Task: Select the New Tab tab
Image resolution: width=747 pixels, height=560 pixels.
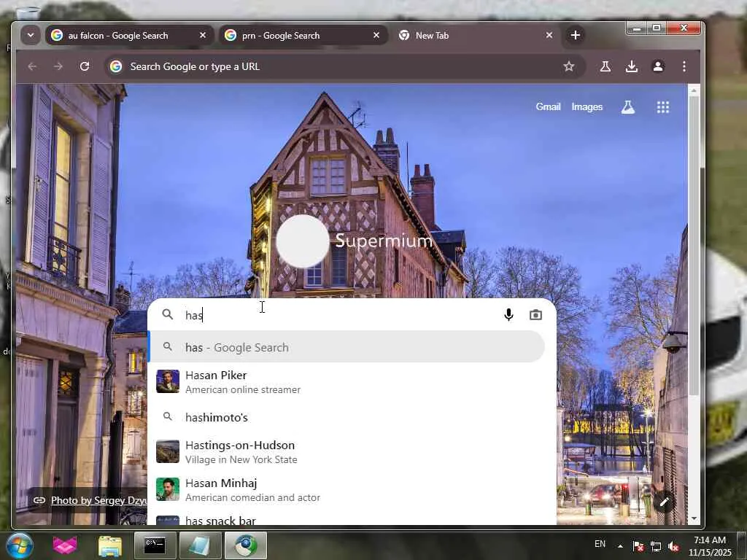Action: tap(476, 35)
